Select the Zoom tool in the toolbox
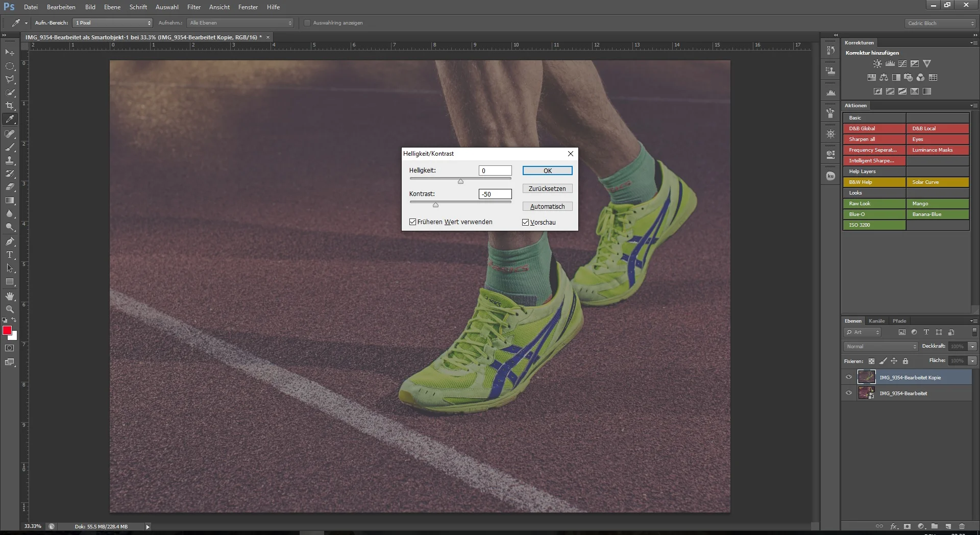 [10, 309]
